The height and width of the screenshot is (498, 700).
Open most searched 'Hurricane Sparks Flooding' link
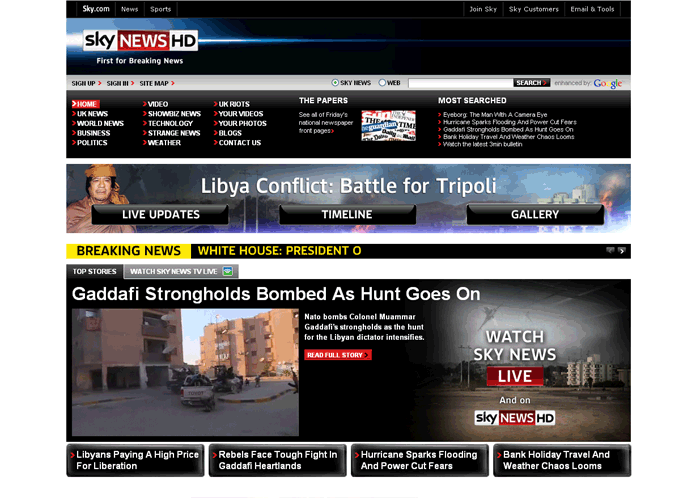pyautogui.click(x=508, y=122)
